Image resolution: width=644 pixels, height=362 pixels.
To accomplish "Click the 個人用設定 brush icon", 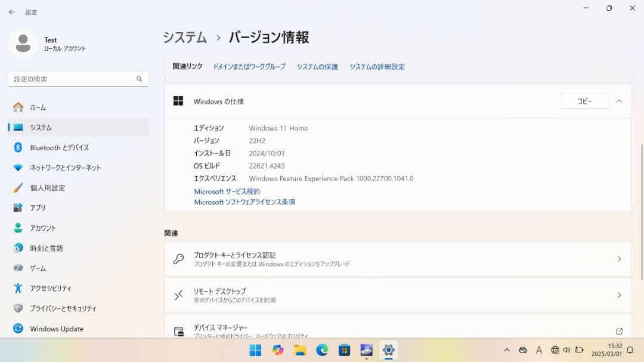I will [x=18, y=187].
